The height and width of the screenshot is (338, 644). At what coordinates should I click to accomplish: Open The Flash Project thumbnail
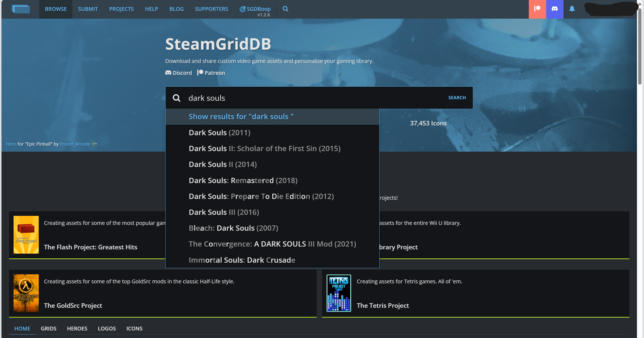click(x=26, y=234)
